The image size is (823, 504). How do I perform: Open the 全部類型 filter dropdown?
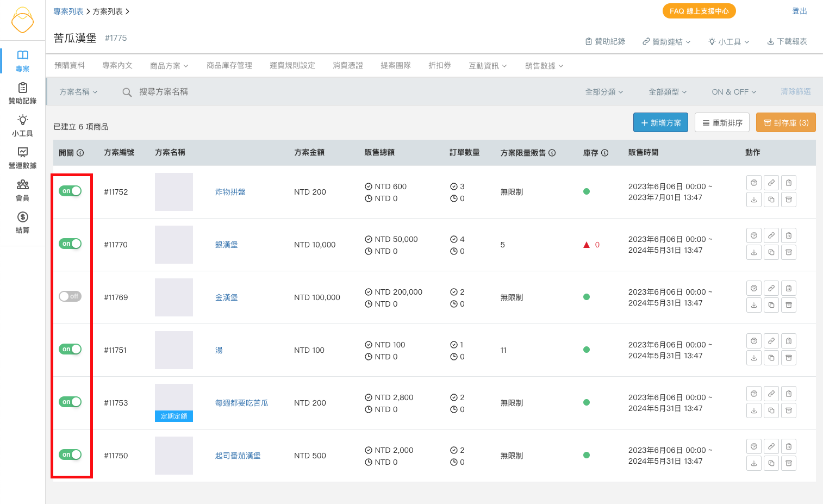[x=668, y=92]
